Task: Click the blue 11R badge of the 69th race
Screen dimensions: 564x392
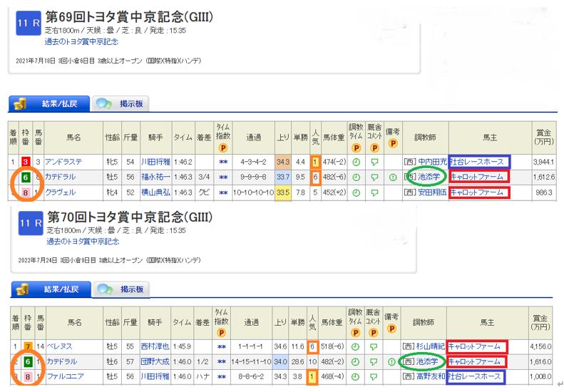Action: [x=26, y=24]
